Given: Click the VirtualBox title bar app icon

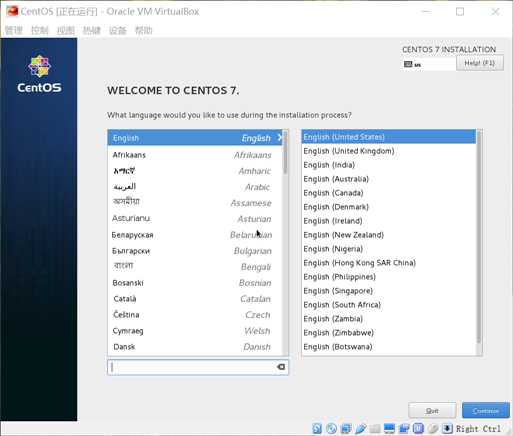Looking at the screenshot, I should coord(12,11).
